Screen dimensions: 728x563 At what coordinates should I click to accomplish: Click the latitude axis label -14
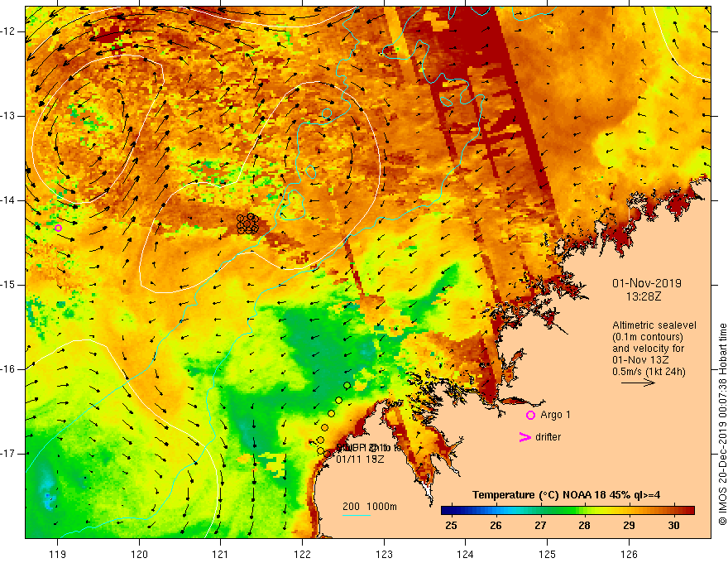point(8,200)
